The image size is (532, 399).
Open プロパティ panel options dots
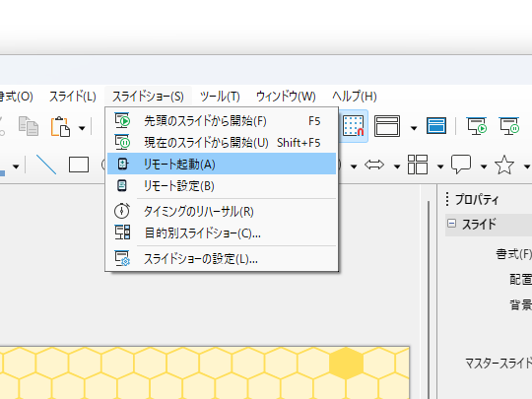[x=447, y=199]
